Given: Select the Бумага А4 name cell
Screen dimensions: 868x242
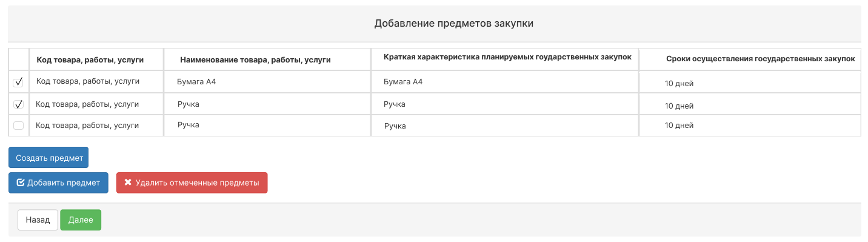Looking at the screenshot, I should [196, 81].
